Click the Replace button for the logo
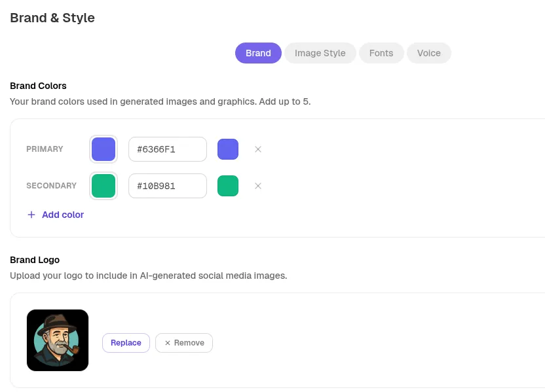The height and width of the screenshot is (392, 545). point(126,342)
